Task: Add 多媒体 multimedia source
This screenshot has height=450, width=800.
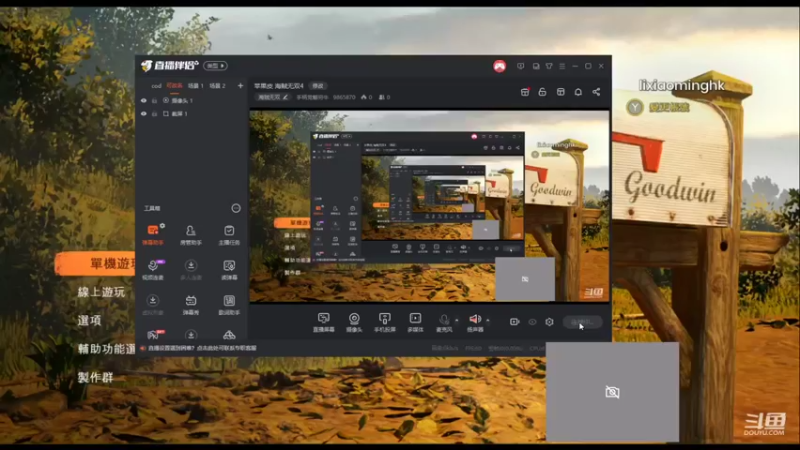Action: coord(415,322)
